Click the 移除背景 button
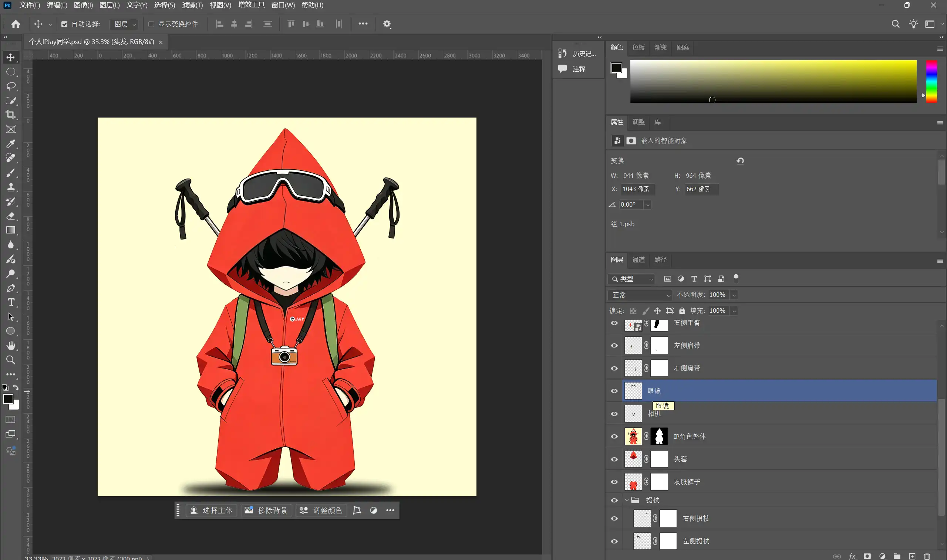Screen dimensions: 947x560 tap(266, 510)
